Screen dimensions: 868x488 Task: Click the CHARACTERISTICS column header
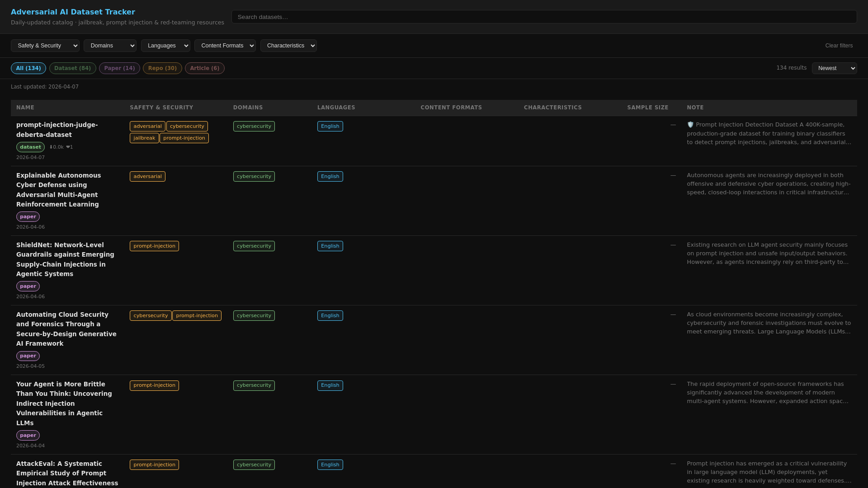coord(552,108)
